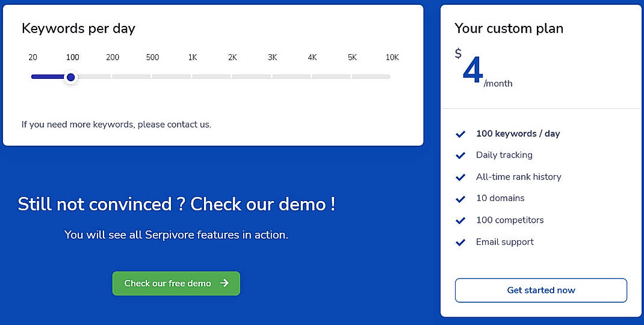Click checkmark icon next to 100 keywords / day
Image resolution: width=644 pixels, height=325 pixels.
point(460,134)
